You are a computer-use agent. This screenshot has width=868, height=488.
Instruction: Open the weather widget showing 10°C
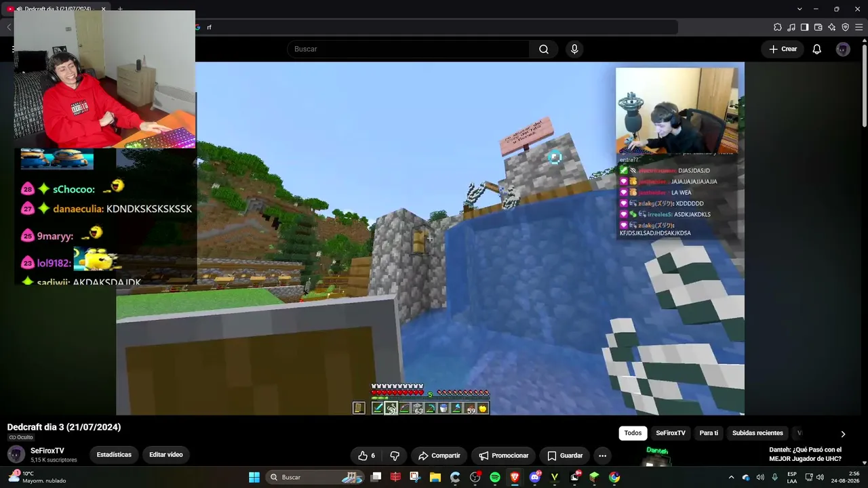pyautogui.click(x=37, y=477)
